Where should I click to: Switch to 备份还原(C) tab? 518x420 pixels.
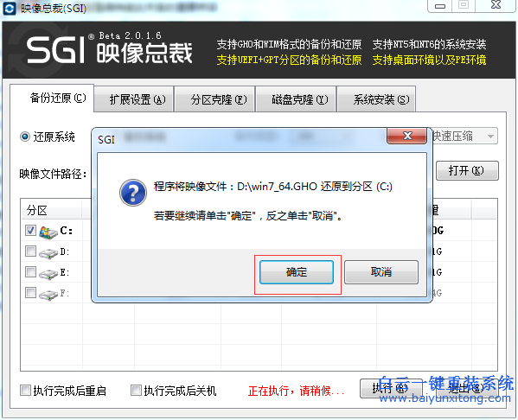pyautogui.click(x=52, y=98)
